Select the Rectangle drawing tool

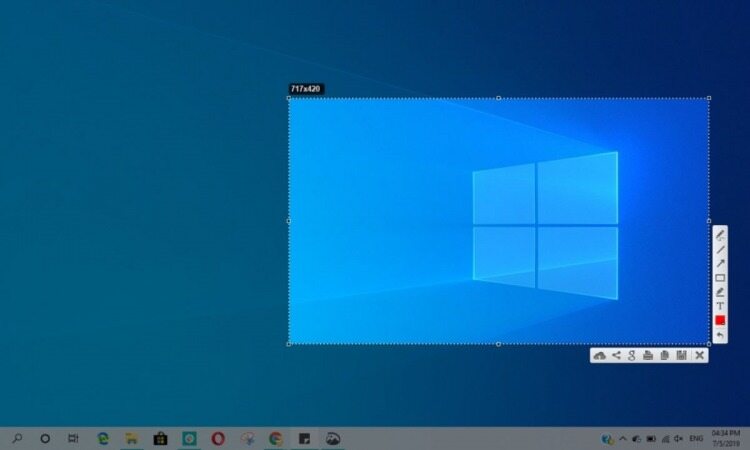pyautogui.click(x=720, y=278)
